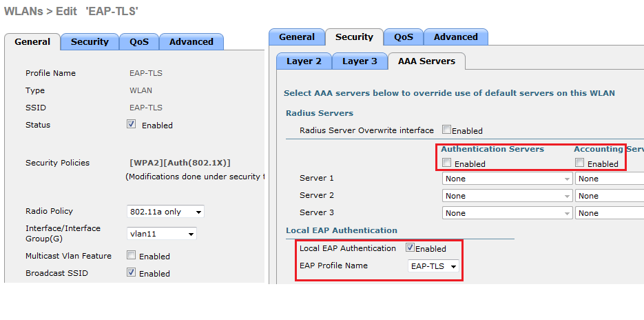Image resolution: width=644 pixels, height=320 pixels.
Task: Expand the Server 1 accounting server dropdown
Action: pyautogui.click(x=610, y=179)
